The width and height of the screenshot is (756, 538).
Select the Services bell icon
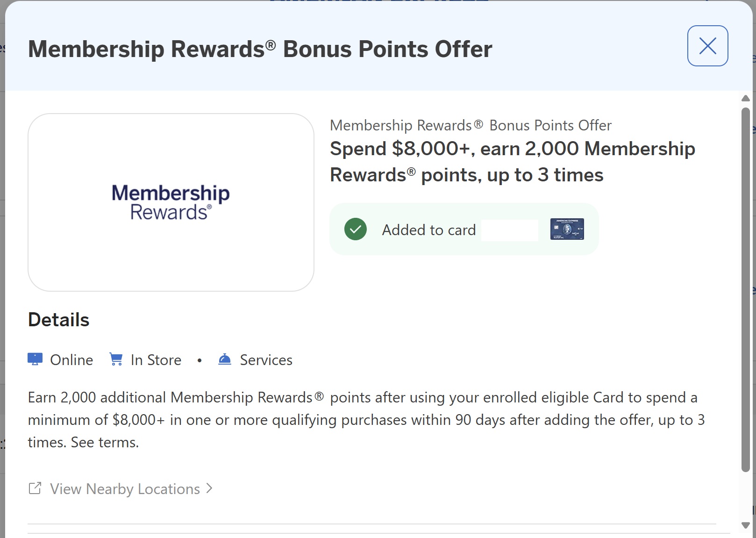coord(224,359)
